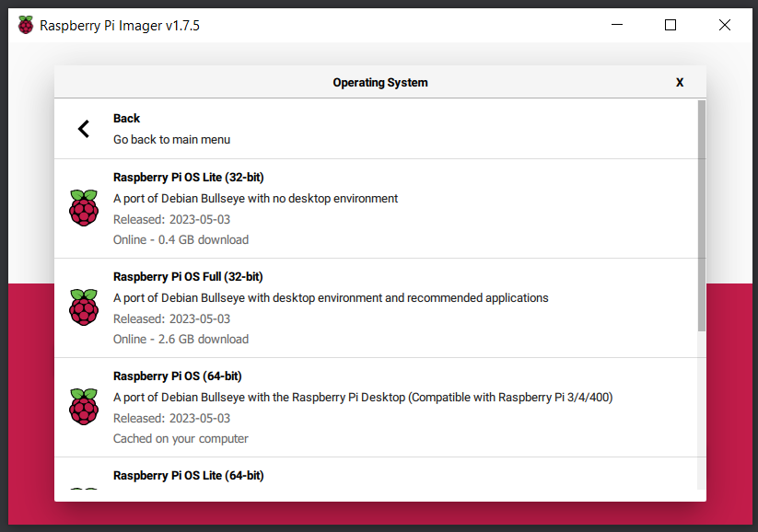Select Raspberry Pi OS Lite (64-bit) entry
758x532 pixels.
[376, 475]
